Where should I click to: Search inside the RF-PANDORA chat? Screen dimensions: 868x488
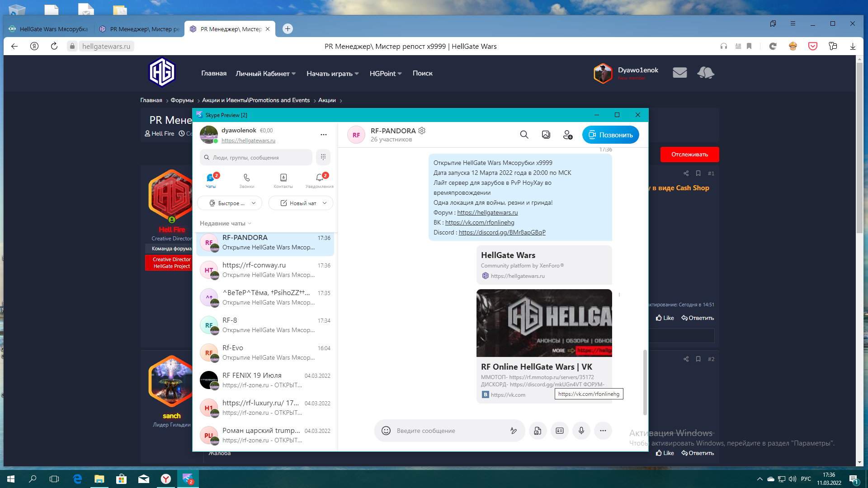click(524, 135)
